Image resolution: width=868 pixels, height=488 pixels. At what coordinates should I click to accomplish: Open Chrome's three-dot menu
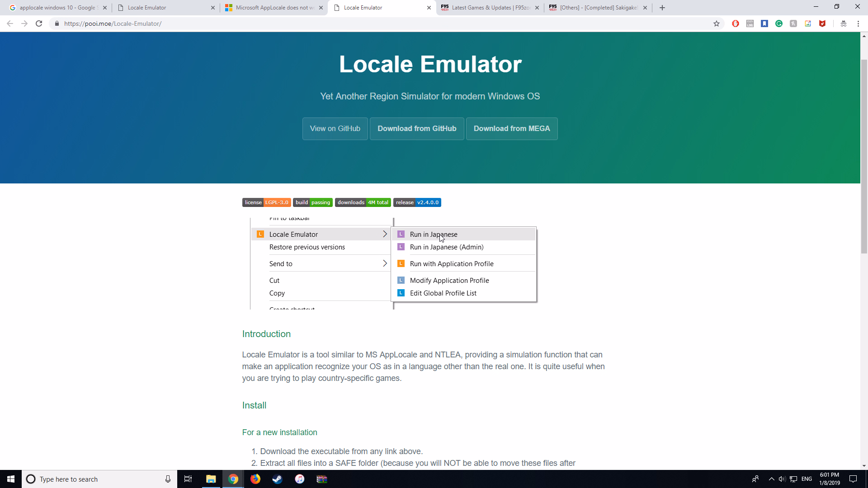pyautogui.click(x=858, y=23)
